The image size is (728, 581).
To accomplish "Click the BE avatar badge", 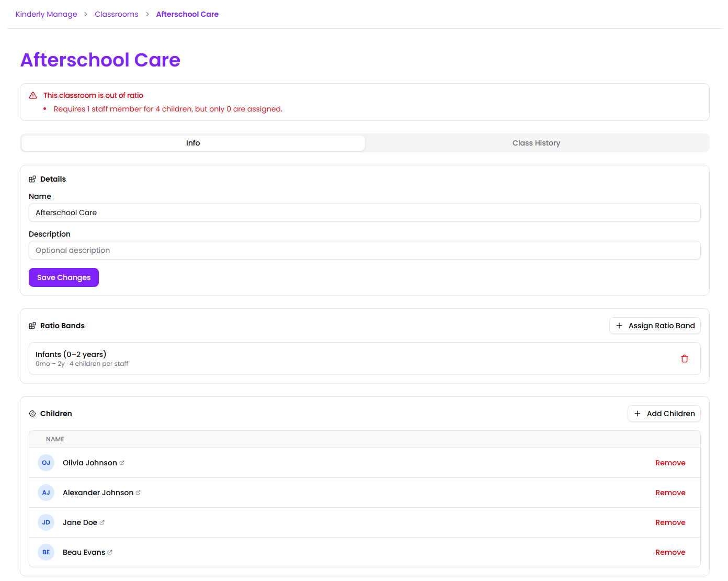I will [46, 552].
